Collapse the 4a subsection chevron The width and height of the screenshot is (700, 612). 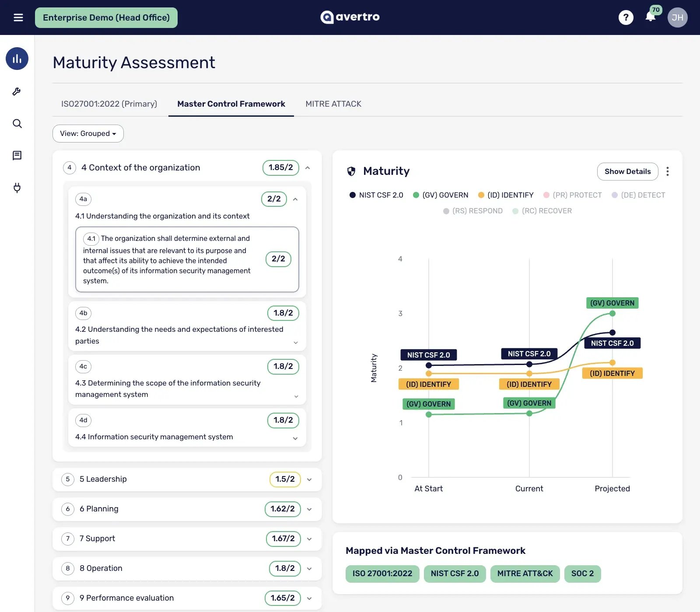click(295, 199)
